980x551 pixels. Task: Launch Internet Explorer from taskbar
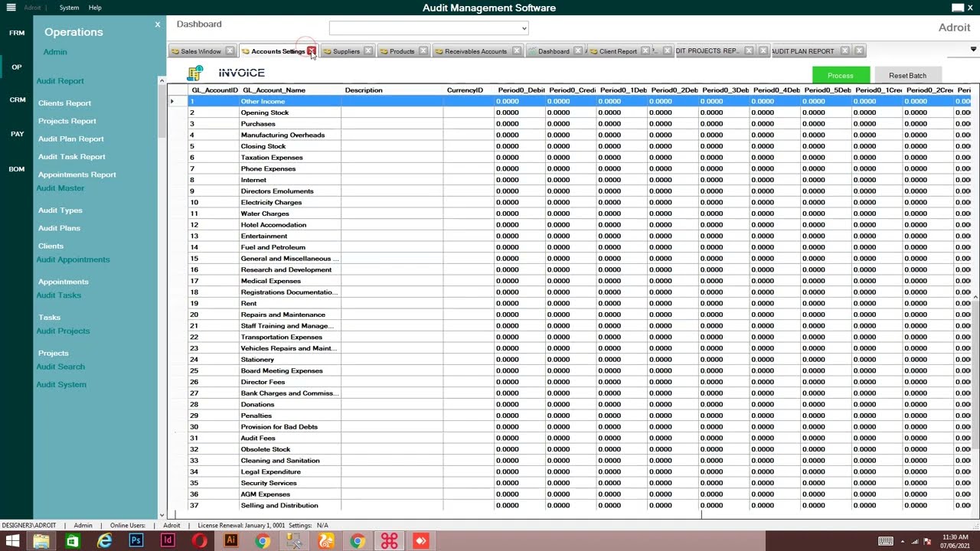pyautogui.click(x=104, y=541)
